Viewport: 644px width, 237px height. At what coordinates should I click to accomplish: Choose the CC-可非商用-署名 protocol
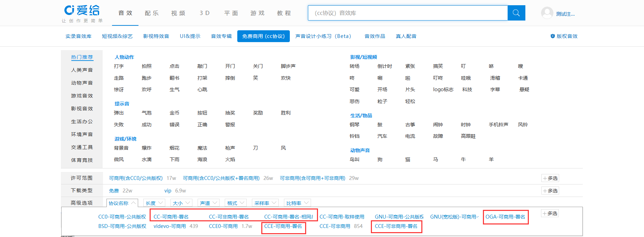(229, 217)
